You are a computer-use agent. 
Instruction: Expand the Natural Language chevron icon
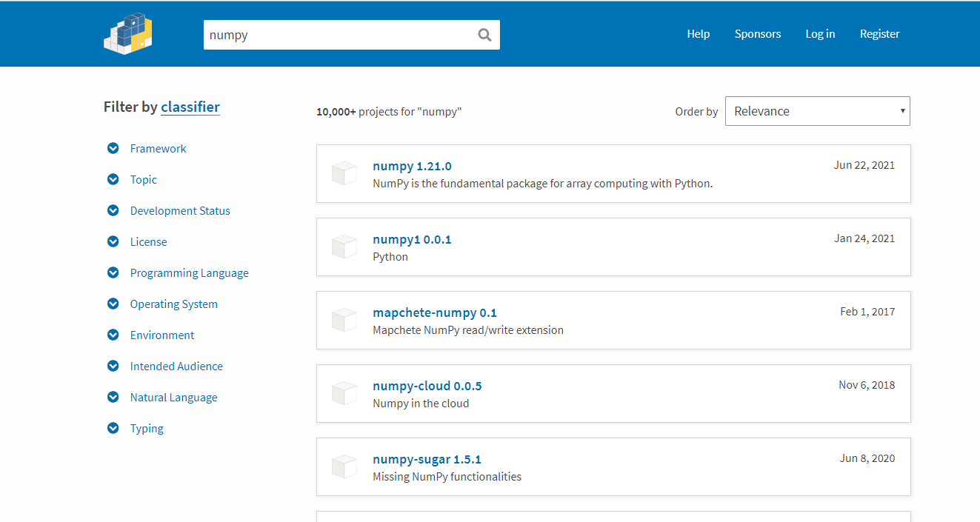coord(113,397)
